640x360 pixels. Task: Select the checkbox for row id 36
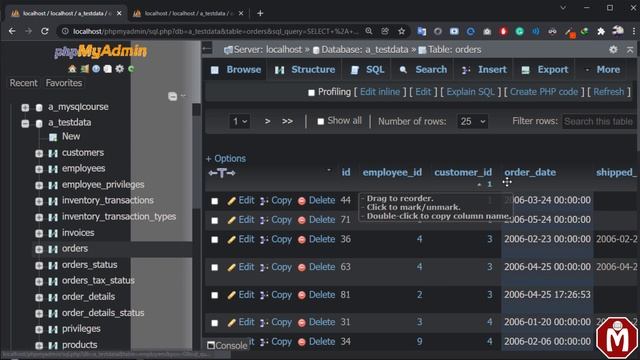tap(215, 240)
